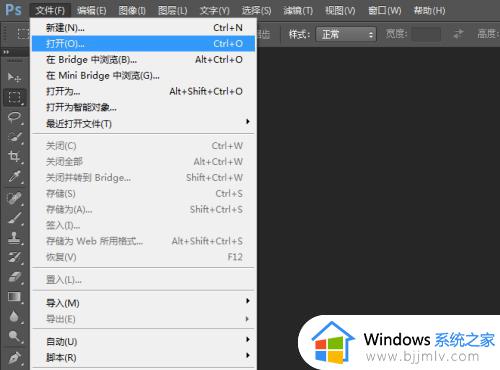Choose 在 Bridge 中浏览(B)... entry
Image resolution: width=500 pixels, height=370 pixels.
144,60
